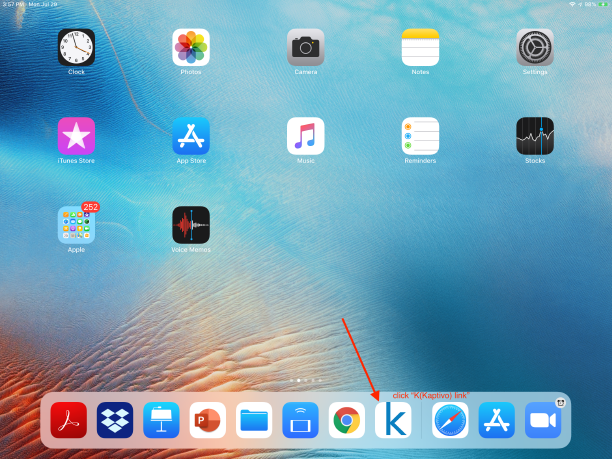The image size is (612, 459).
Task: Open App Store on the home screen
Action: pyautogui.click(x=191, y=136)
